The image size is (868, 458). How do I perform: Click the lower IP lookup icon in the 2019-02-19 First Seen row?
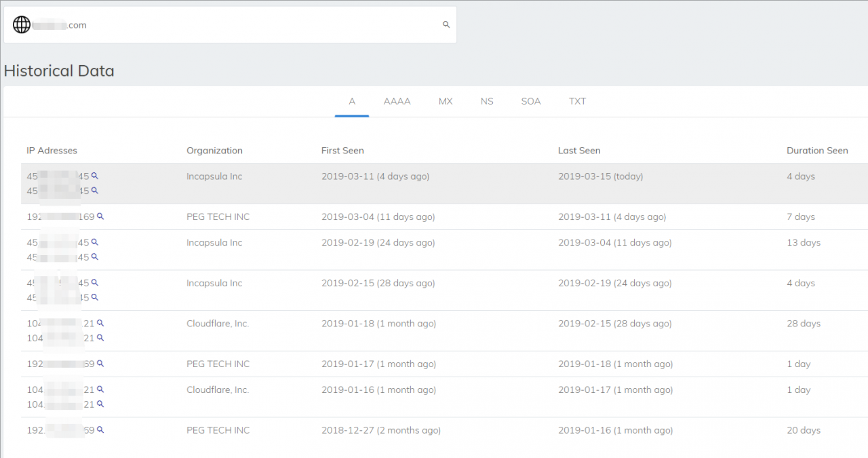coord(95,256)
